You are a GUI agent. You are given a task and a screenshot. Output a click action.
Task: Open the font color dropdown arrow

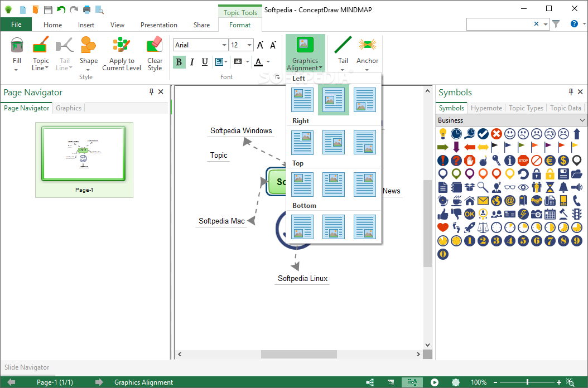tap(268, 62)
